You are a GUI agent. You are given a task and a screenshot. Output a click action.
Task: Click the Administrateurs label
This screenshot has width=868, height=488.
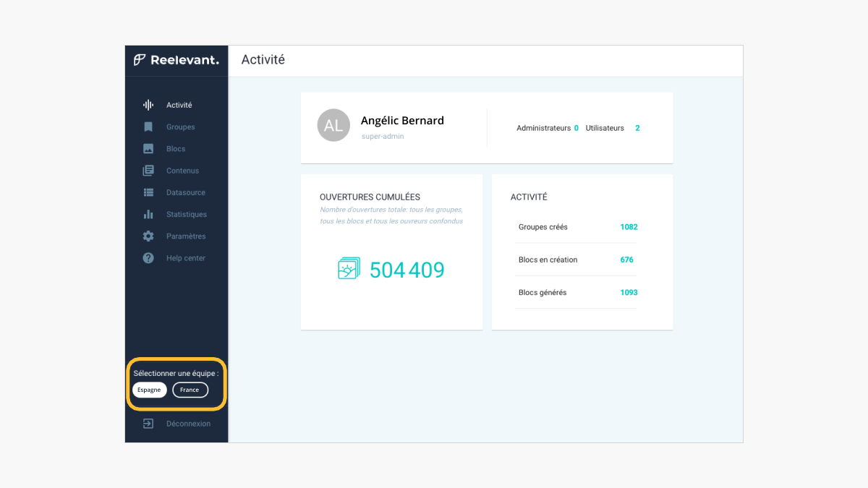[543, 128]
